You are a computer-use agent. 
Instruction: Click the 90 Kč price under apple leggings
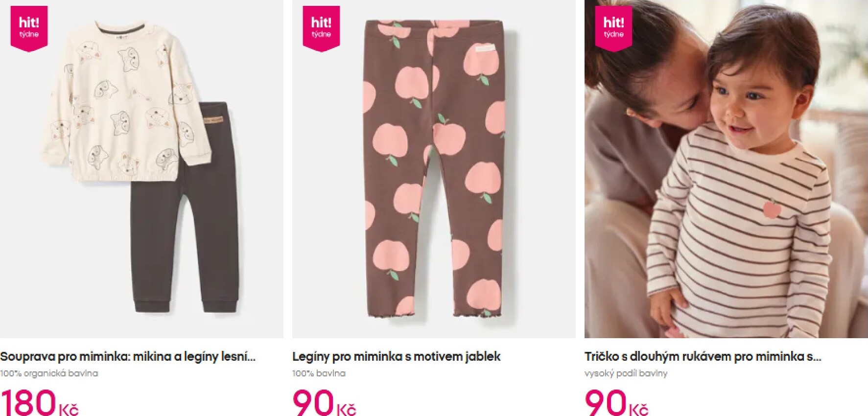(x=324, y=402)
